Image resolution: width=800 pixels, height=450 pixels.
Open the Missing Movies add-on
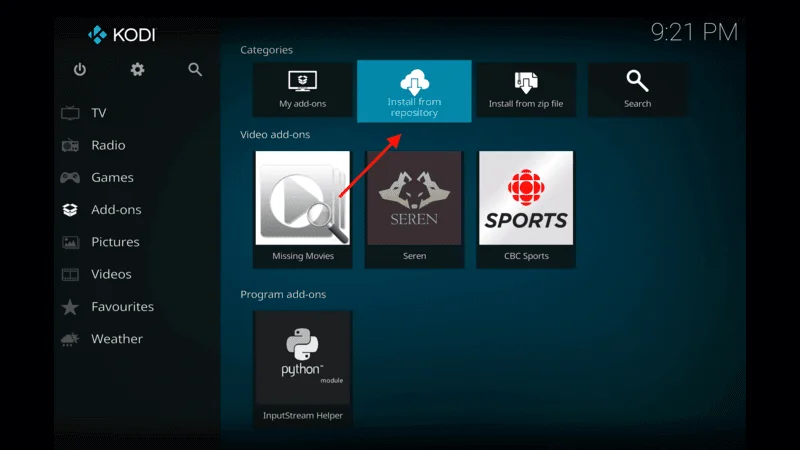point(303,209)
